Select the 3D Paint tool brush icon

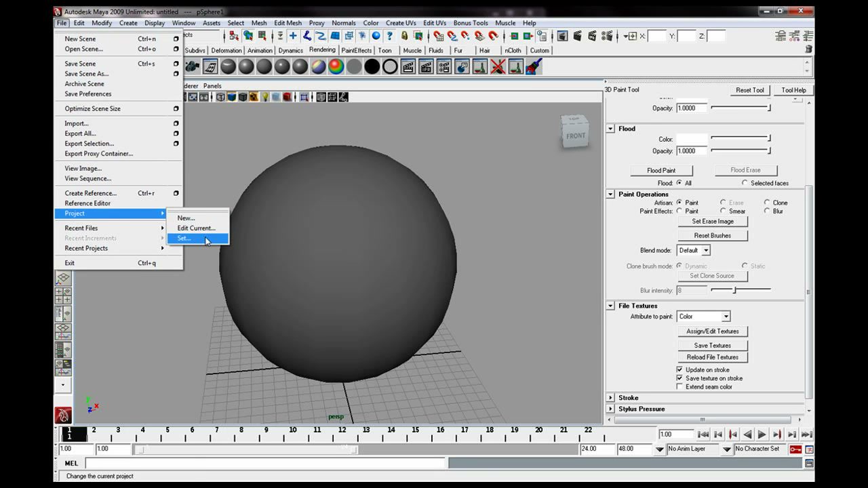pyautogui.click(x=534, y=66)
